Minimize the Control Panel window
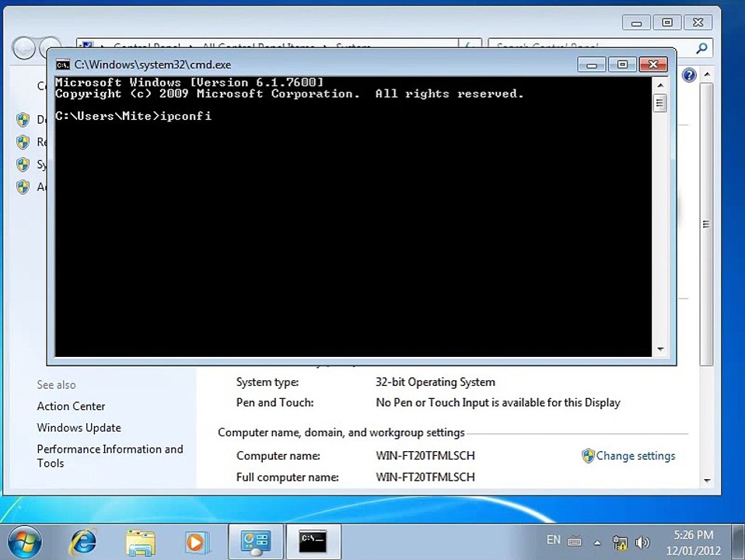 [x=637, y=23]
